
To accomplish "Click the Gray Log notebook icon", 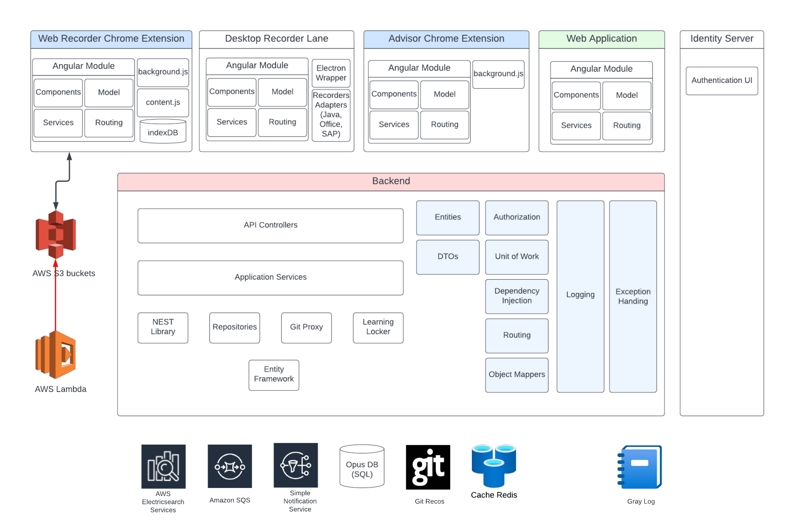I will 640,467.
